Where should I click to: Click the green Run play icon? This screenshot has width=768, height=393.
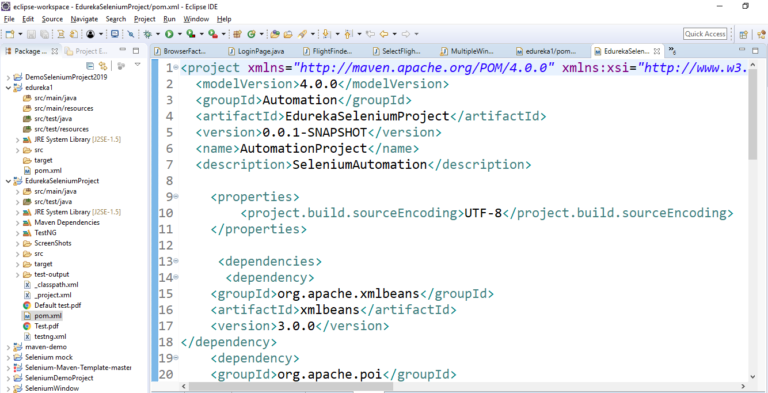tap(169, 34)
